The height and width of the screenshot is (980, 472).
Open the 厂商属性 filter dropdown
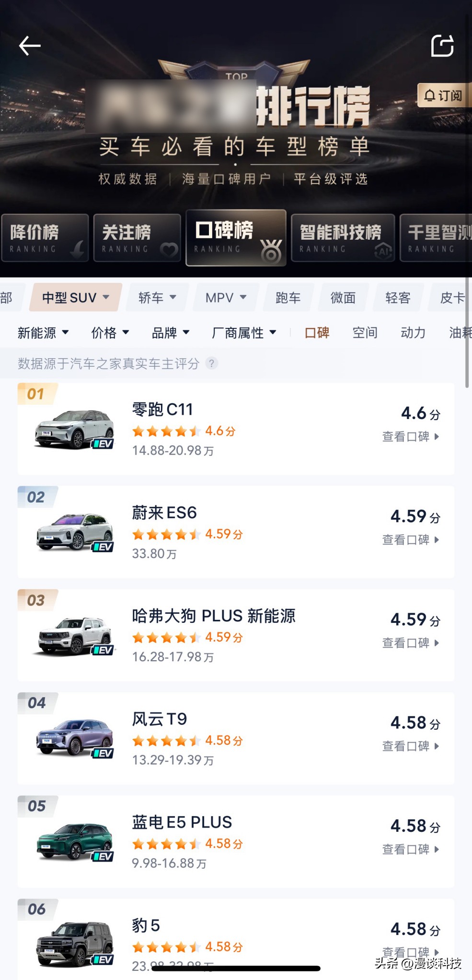click(244, 333)
